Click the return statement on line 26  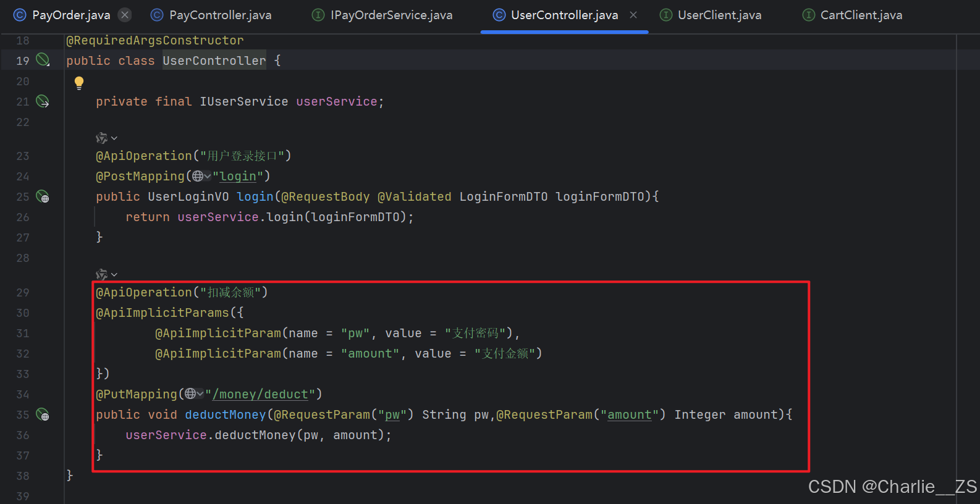[270, 217]
